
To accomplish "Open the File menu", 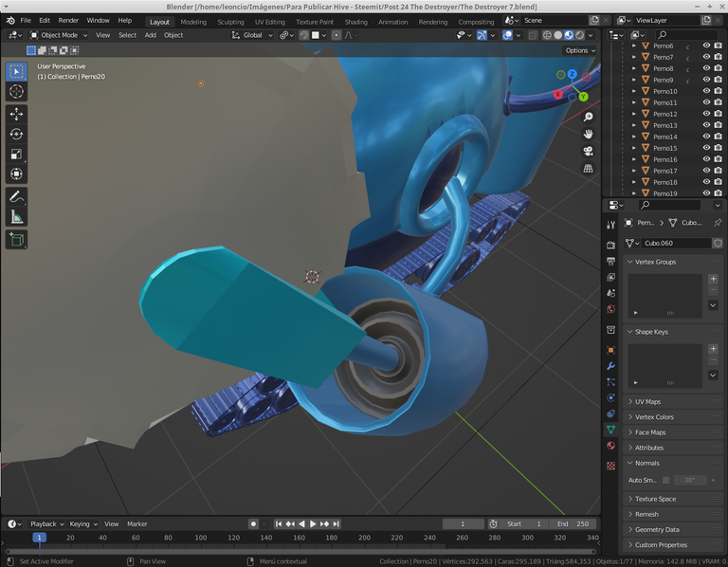I will [26, 21].
